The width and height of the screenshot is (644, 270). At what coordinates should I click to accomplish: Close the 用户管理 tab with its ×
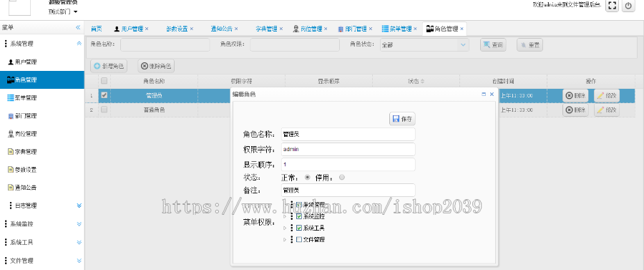click(147, 29)
